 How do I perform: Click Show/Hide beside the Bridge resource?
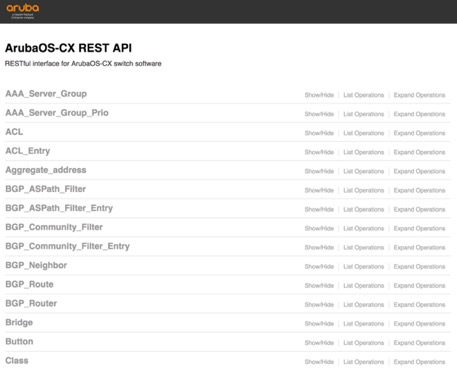319,324
